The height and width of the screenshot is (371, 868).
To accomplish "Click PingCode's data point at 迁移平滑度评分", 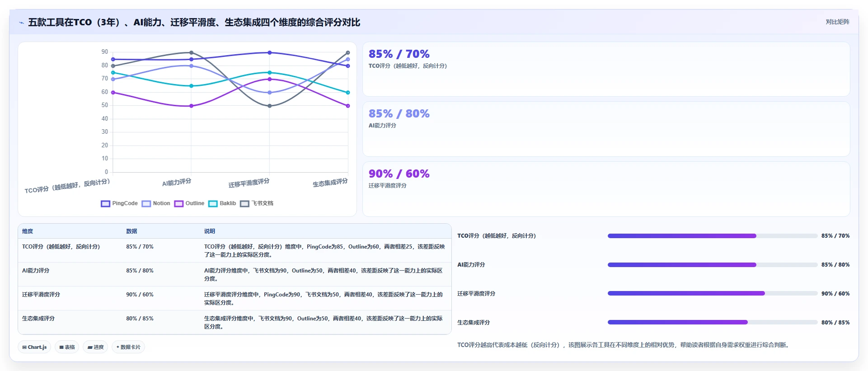I will [x=270, y=52].
